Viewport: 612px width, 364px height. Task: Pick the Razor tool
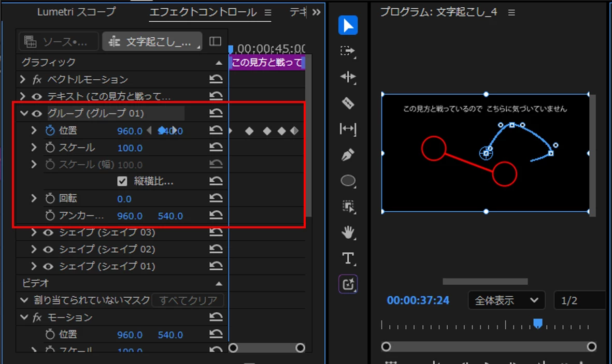point(348,103)
